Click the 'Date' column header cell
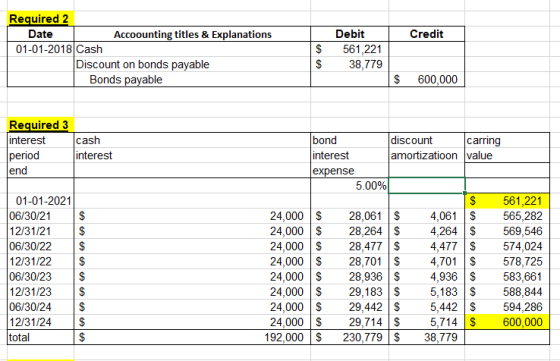 coord(40,34)
